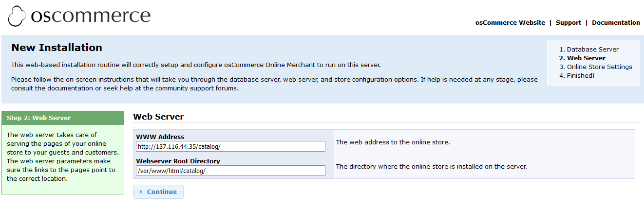Image resolution: width=644 pixels, height=209 pixels.
Task: Select the Finished! step in the list
Action: click(580, 75)
